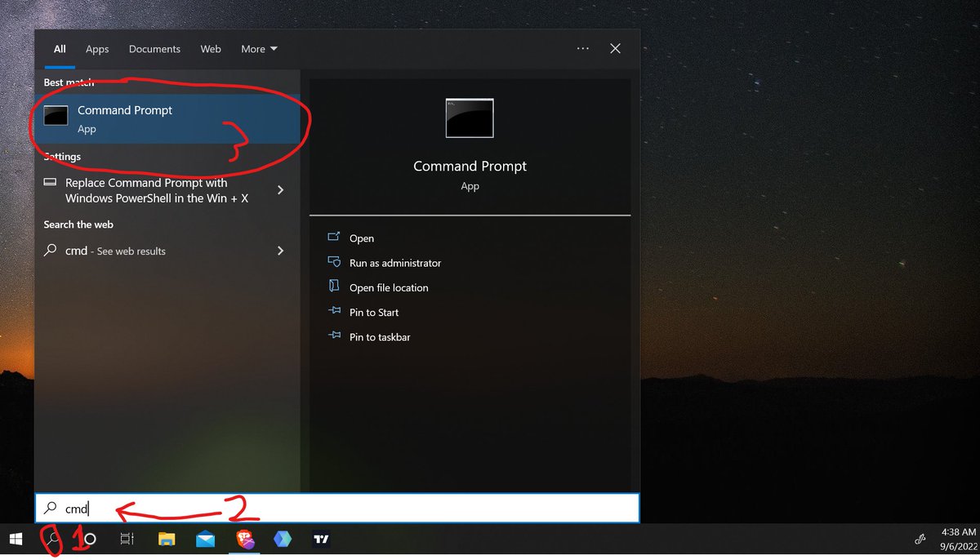Click the large Command Prompt preview icon
This screenshot has height=560, width=980.
[470, 118]
